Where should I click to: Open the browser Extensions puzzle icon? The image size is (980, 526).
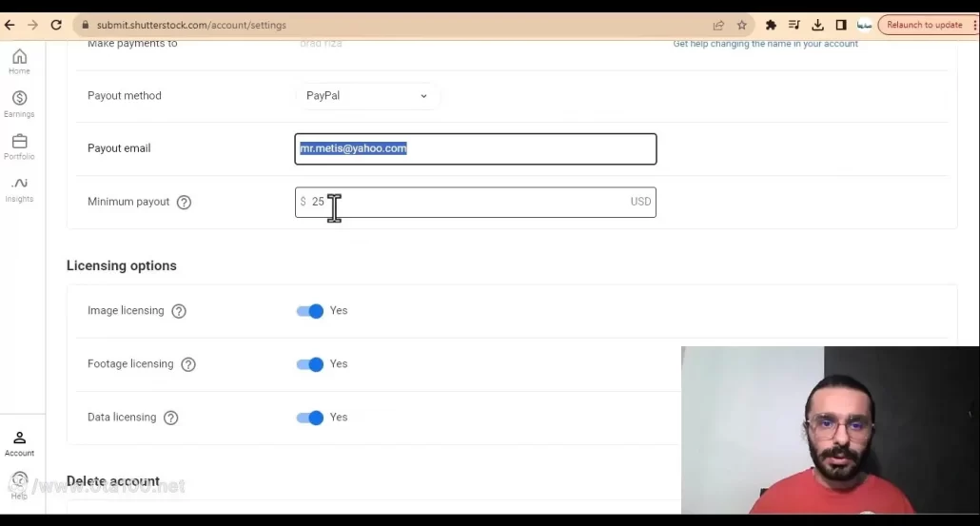(771, 25)
